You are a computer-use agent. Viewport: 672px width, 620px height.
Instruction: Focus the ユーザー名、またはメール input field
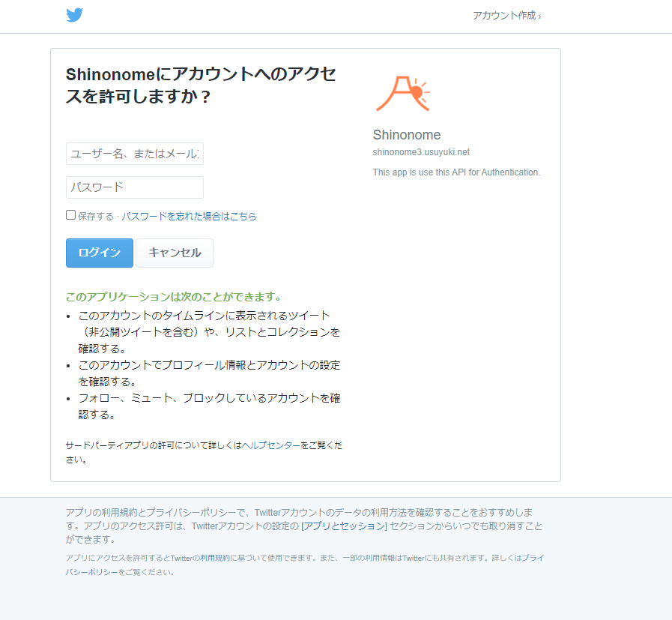pos(135,154)
